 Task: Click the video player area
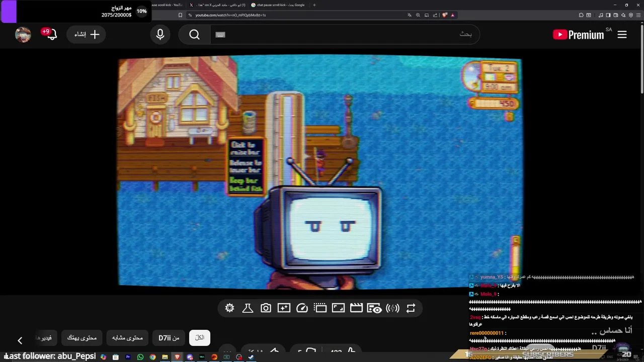320,171
